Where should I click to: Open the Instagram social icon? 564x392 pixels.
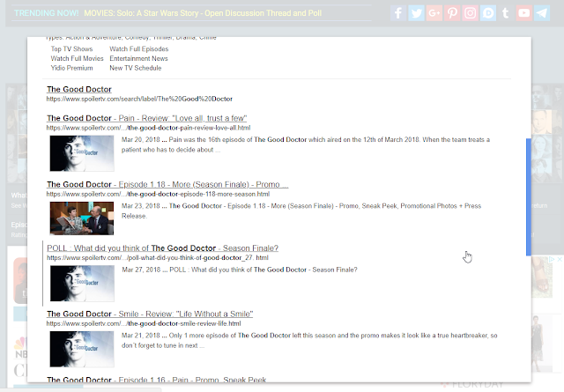pos(470,13)
